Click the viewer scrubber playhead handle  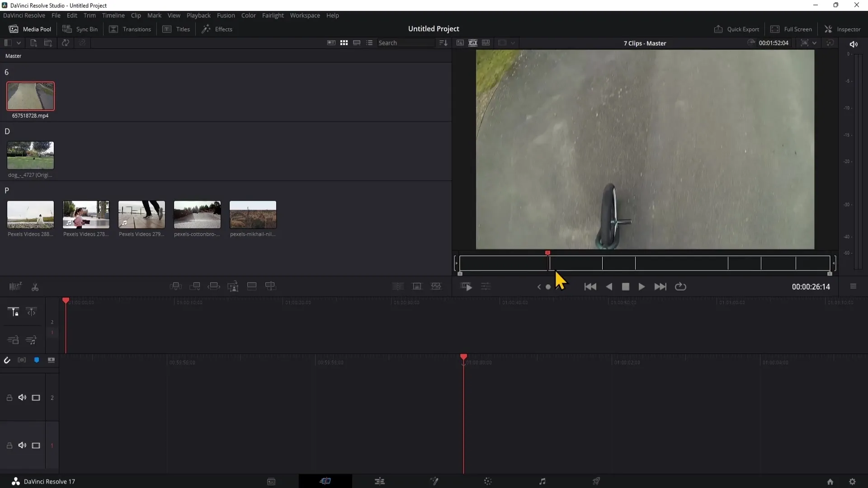click(x=547, y=253)
